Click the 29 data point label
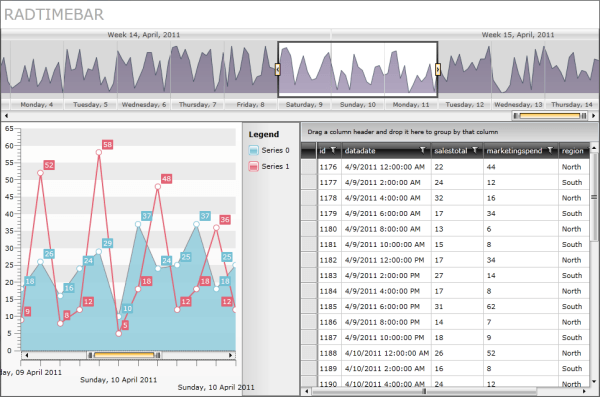 (x=108, y=243)
